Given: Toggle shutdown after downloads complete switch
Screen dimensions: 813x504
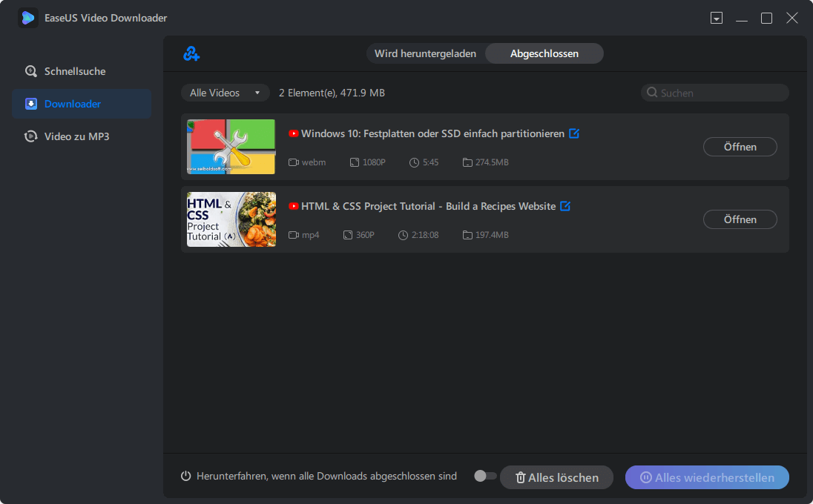Looking at the screenshot, I should click(x=485, y=476).
